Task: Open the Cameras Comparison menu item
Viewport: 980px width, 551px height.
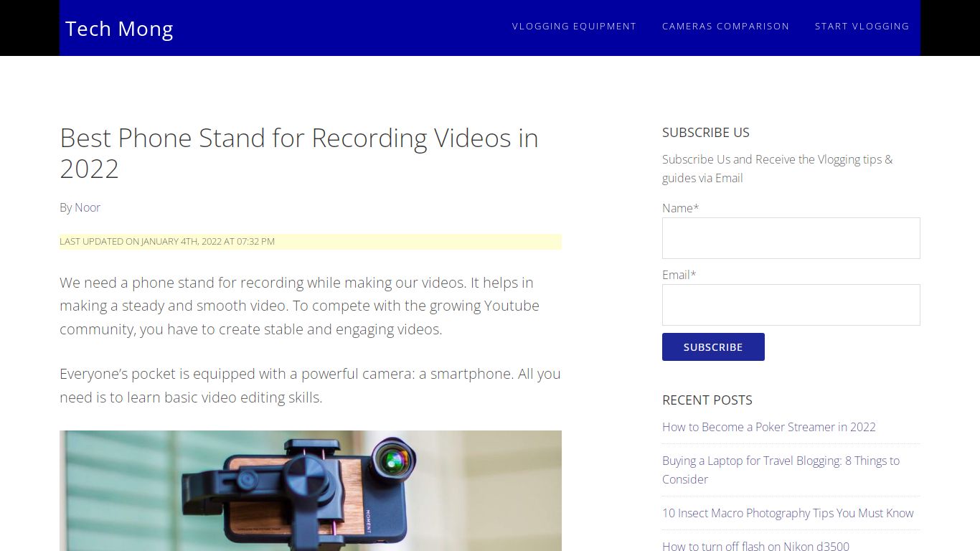Action: [725, 26]
